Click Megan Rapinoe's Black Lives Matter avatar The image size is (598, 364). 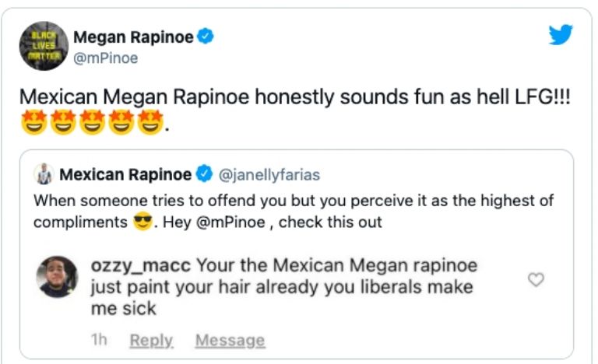44,46
